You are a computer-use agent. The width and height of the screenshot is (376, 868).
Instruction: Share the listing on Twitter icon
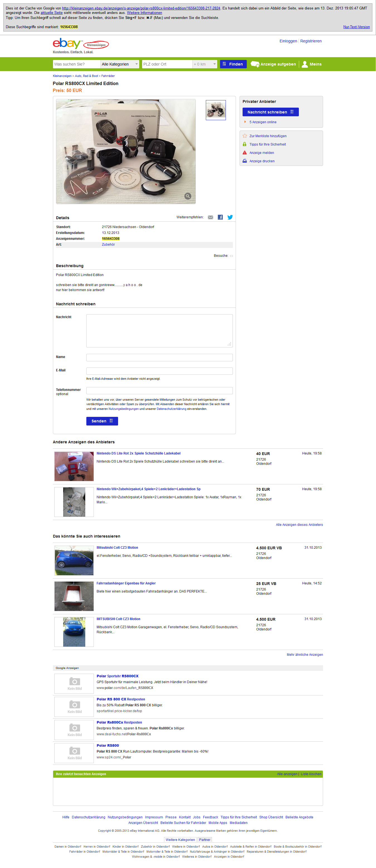[x=230, y=217]
